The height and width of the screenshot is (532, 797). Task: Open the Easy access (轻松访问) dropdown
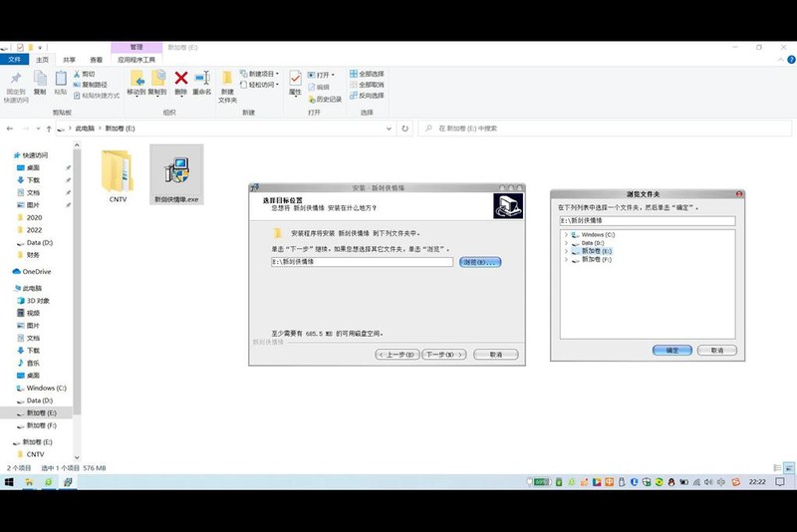coord(259,85)
